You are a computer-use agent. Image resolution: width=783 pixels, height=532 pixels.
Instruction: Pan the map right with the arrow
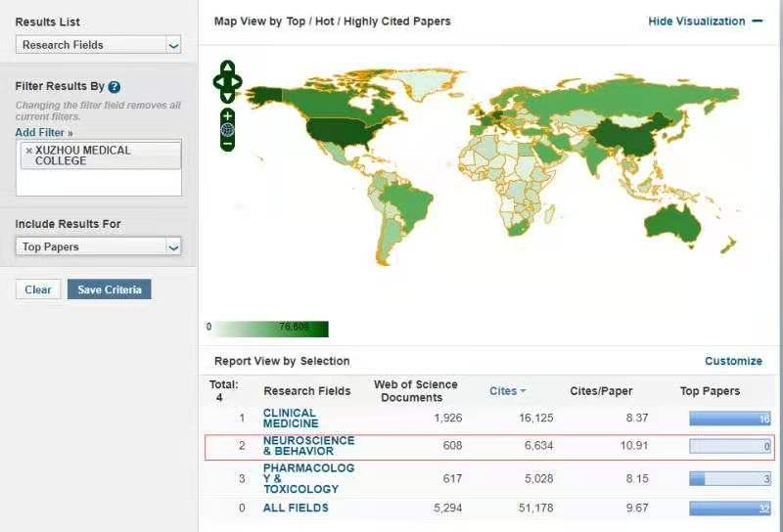237,82
